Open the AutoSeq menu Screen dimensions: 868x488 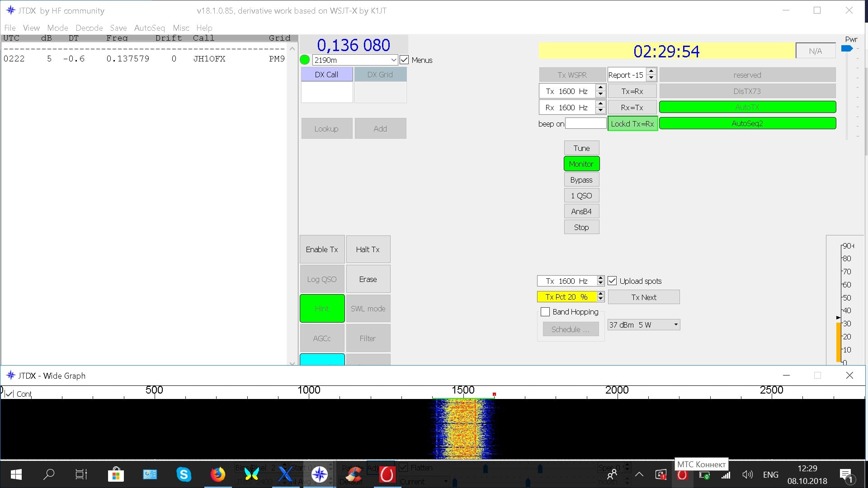point(149,28)
